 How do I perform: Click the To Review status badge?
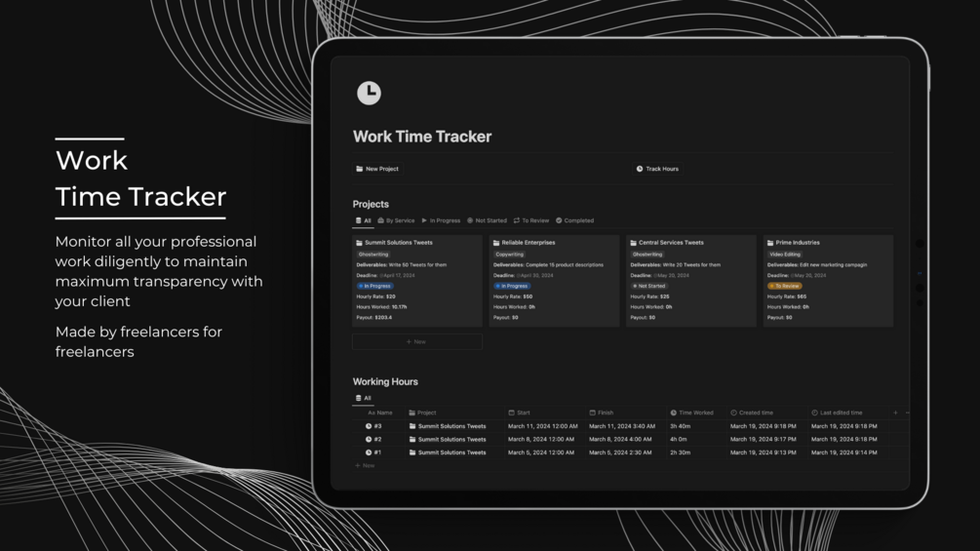point(784,286)
